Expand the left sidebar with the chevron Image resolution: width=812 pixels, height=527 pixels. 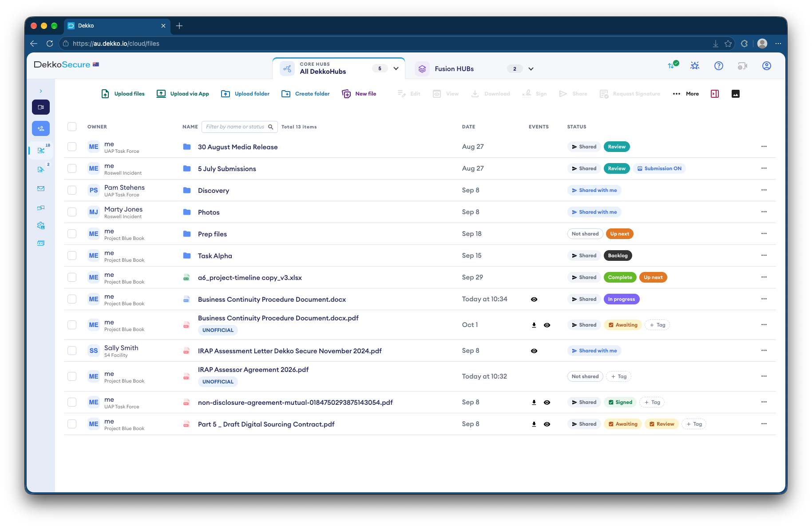[41, 91]
